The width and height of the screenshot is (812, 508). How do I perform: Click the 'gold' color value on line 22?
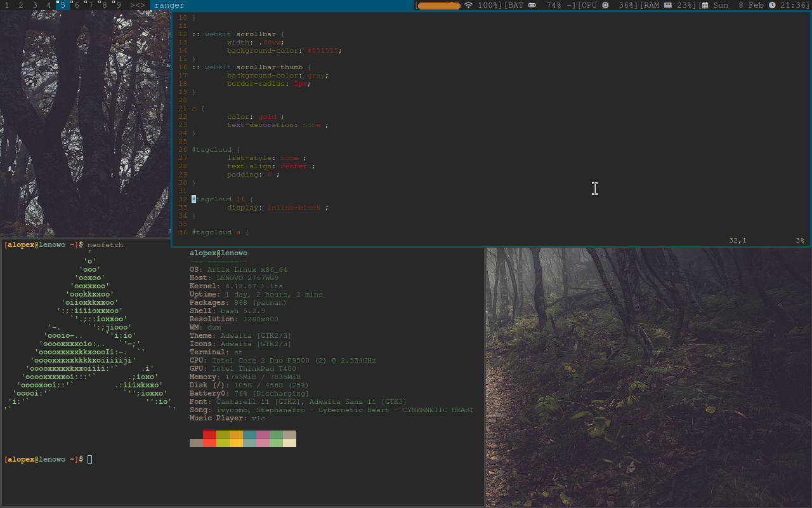tap(268, 117)
